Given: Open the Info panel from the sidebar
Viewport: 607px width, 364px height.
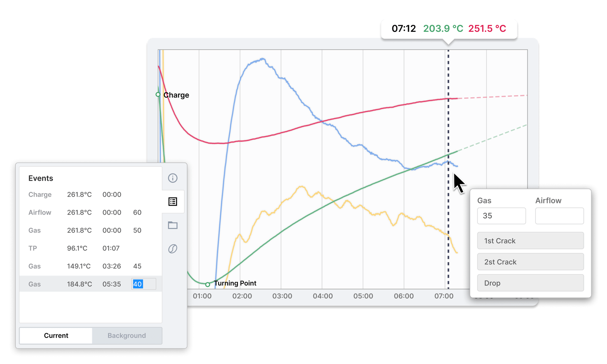Looking at the screenshot, I should (x=173, y=178).
